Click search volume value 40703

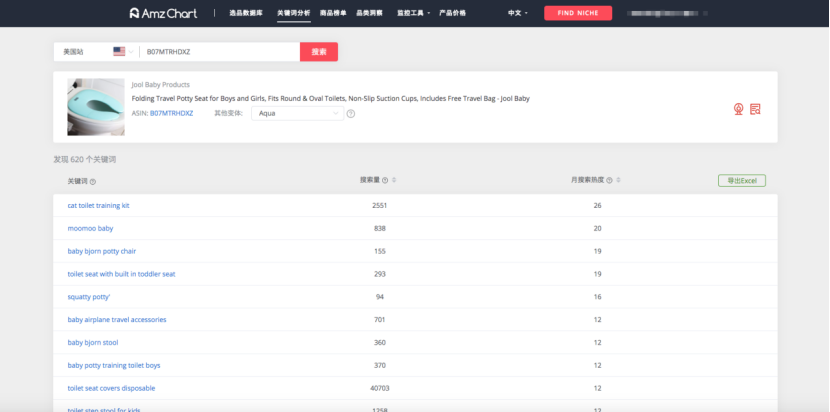(x=380, y=388)
